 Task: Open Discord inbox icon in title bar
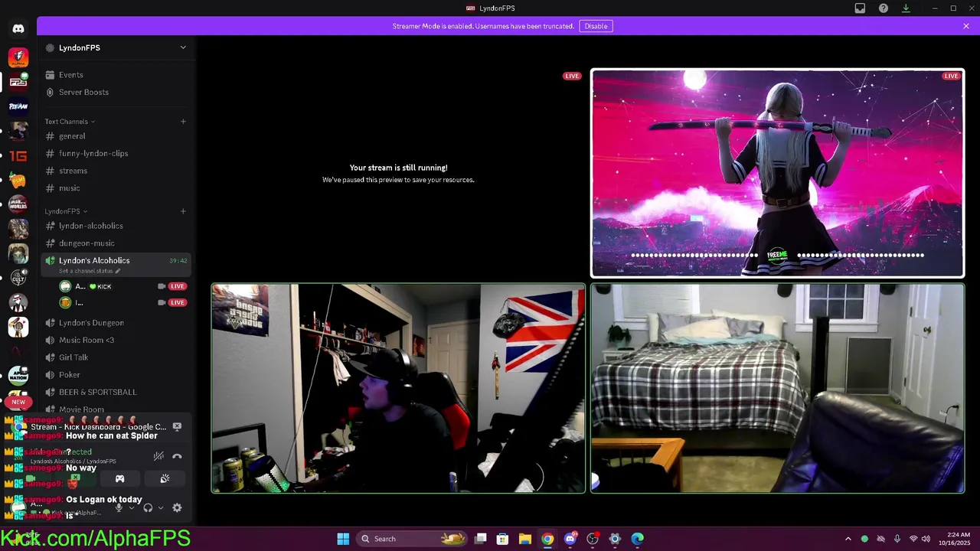click(860, 8)
